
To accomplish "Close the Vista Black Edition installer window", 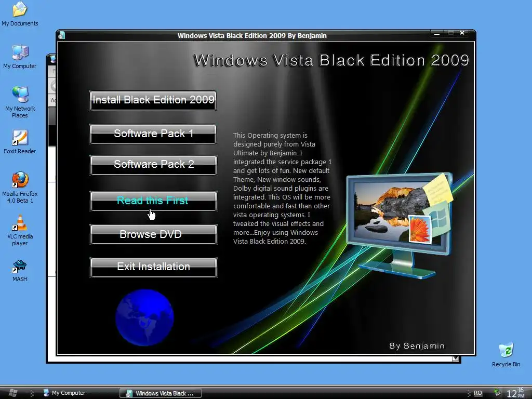I will [462, 33].
